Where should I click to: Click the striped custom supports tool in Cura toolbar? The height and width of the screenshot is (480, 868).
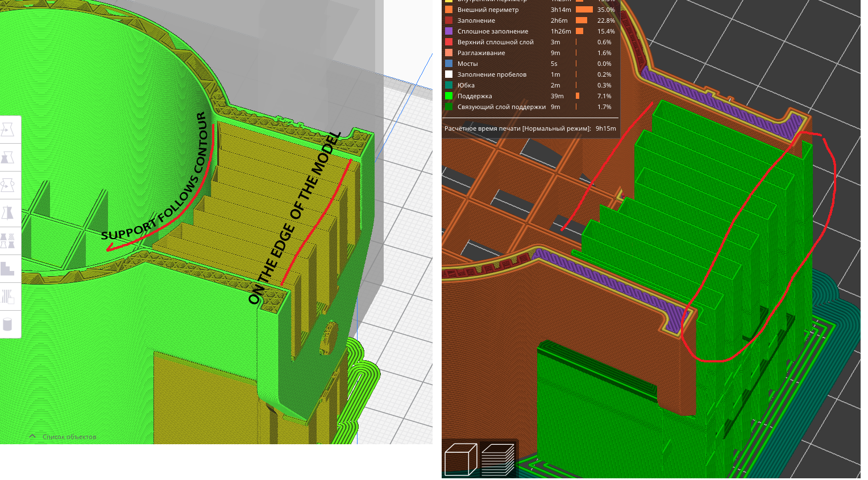[x=7, y=297]
